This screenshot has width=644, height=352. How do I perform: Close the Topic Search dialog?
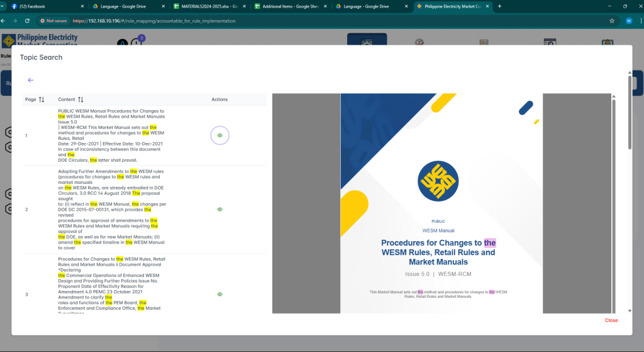pyautogui.click(x=611, y=321)
